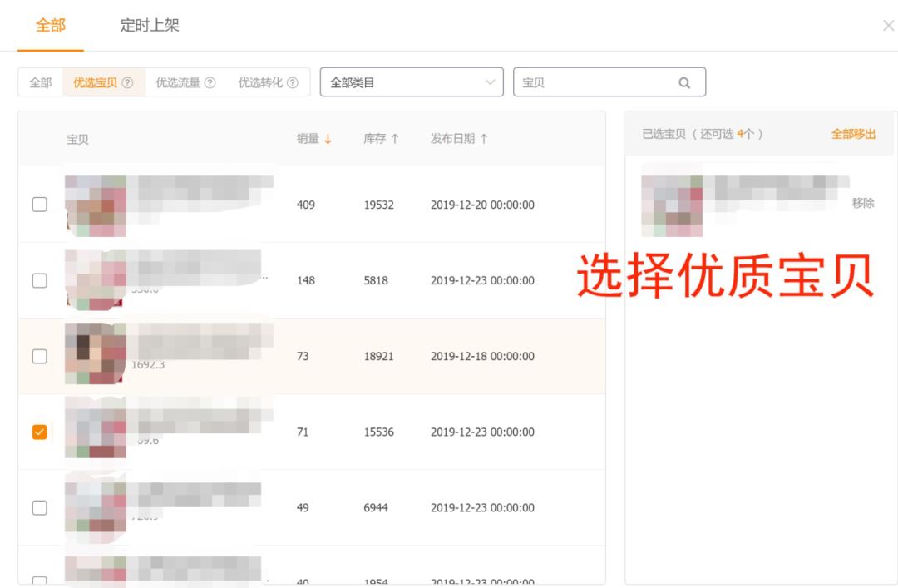Click stock value 18921

[x=378, y=356]
